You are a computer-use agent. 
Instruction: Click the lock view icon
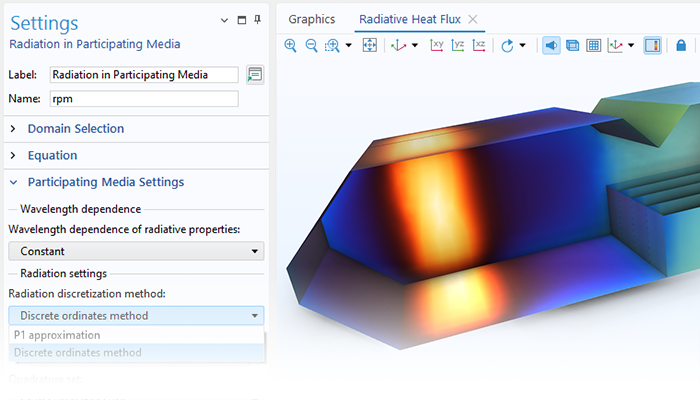pyautogui.click(x=681, y=46)
